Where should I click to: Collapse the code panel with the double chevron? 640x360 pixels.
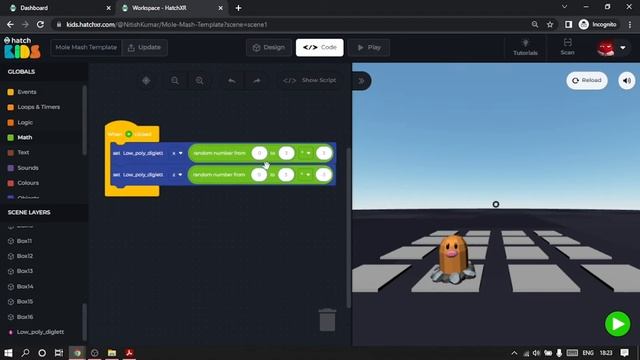[362, 81]
